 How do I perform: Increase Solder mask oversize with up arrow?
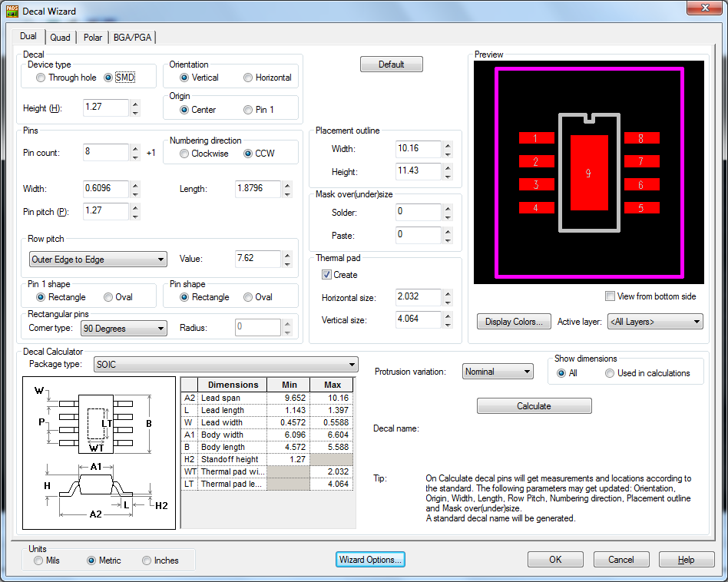[448, 208]
